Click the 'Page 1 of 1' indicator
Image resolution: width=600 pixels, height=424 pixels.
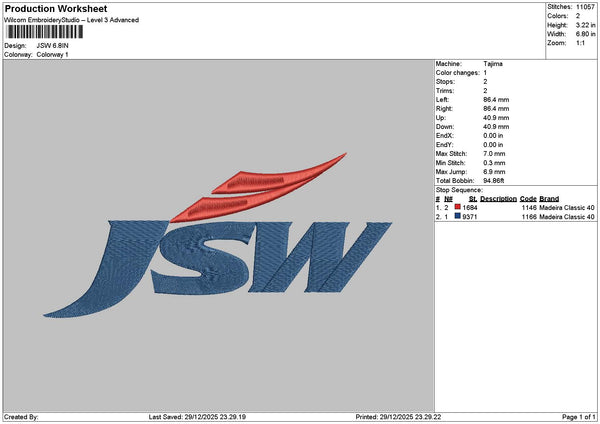579,417
